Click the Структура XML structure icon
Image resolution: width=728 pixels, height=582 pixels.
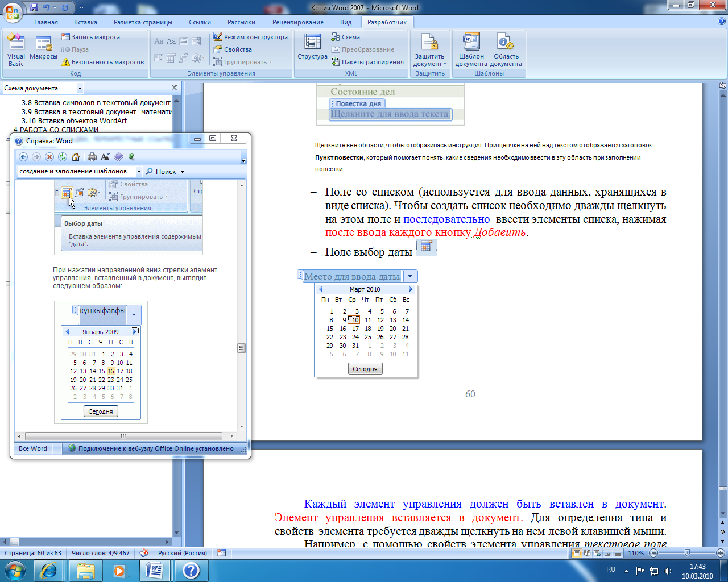pos(312,47)
